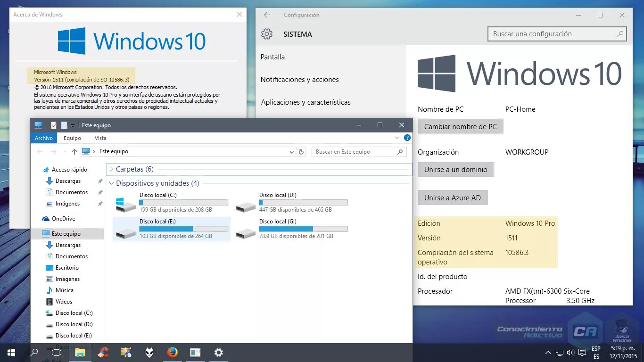
Task: Click the Disco local (G:) usage bar
Action: [x=303, y=229]
